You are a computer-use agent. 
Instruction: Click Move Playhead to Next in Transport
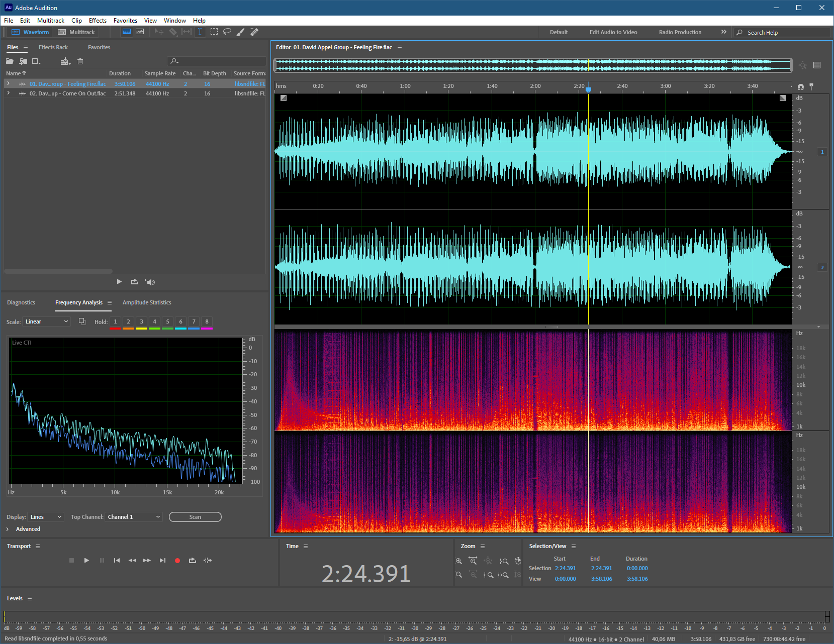point(162,560)
